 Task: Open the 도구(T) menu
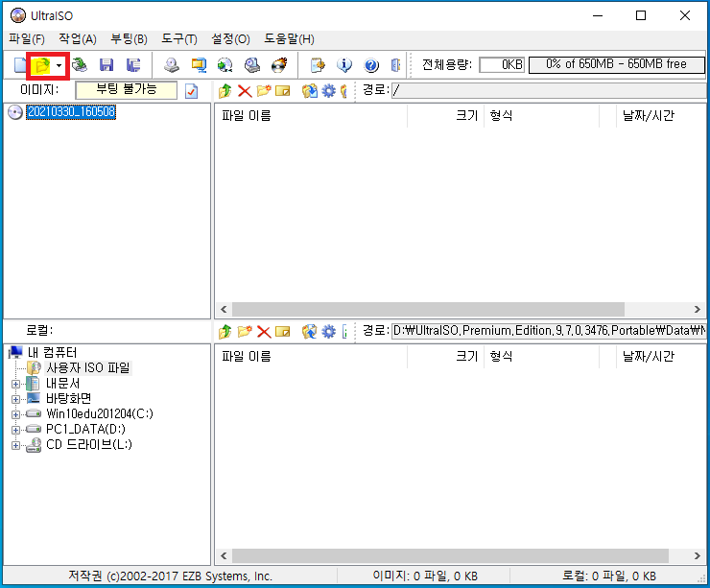pos(179,39)
